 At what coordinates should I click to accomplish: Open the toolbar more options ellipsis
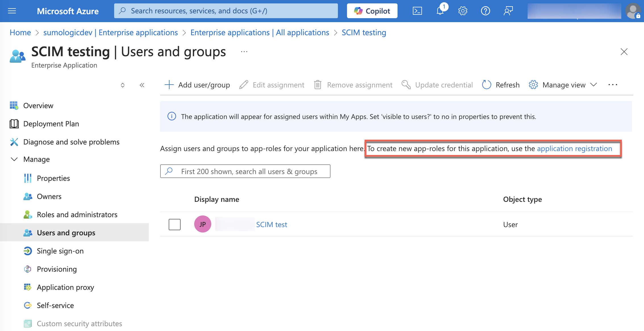612,85
